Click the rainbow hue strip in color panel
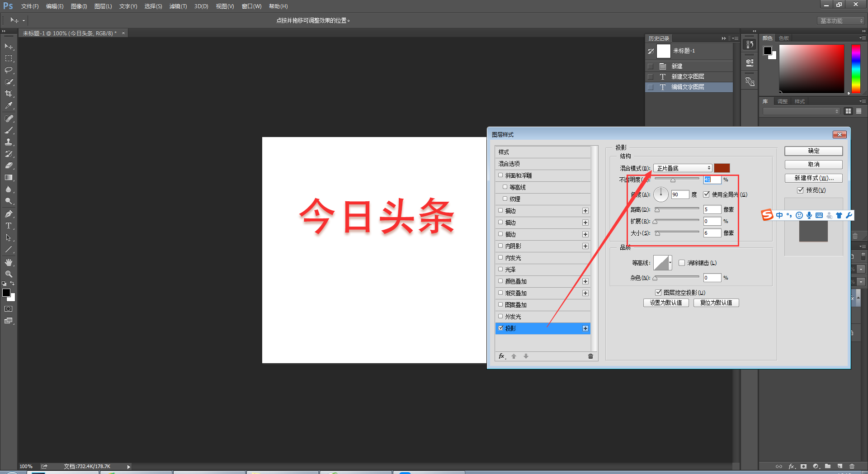Viewport: 868px width, 474px height. click(x=856, y=69)
